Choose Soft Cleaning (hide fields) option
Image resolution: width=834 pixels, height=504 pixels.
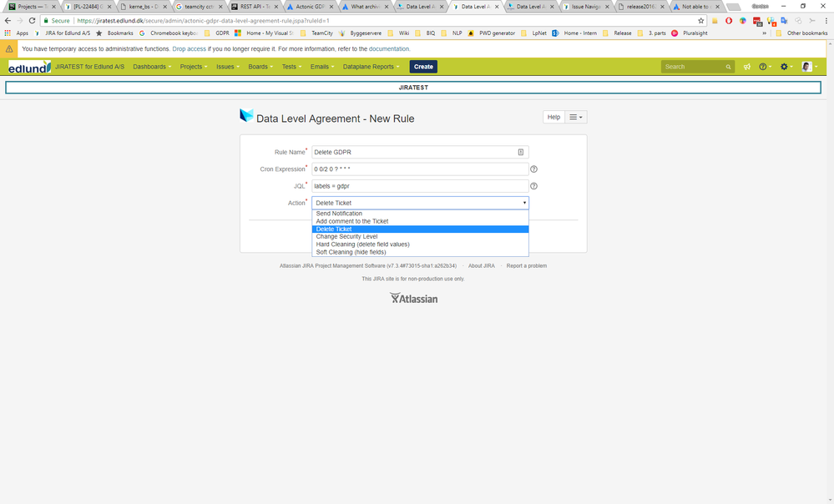(x=420, y=252)
